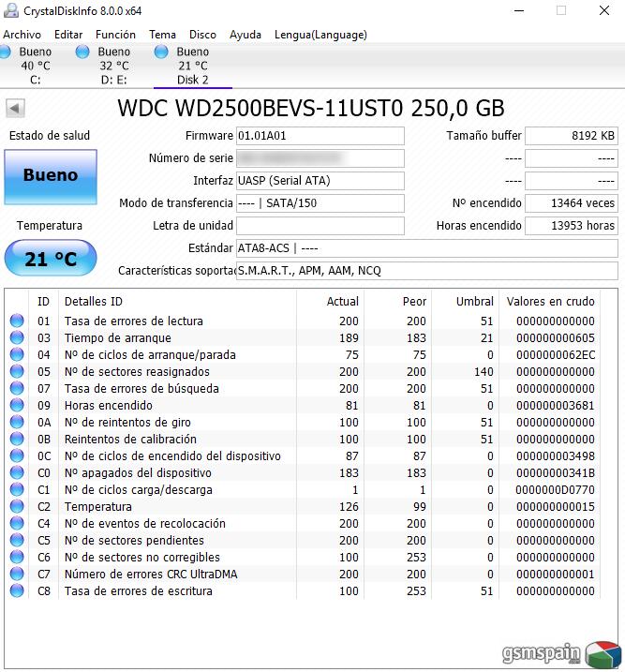Click status orb for attribute 09 Horas encendido
The width and height of the screenshot is (625, 672).
17,405
